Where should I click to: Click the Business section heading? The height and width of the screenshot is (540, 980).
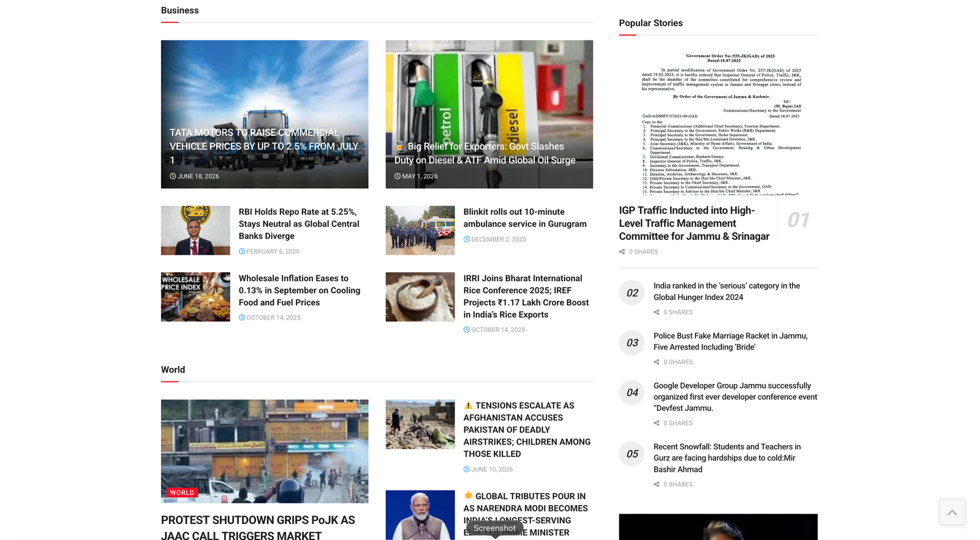click(180, 10)
